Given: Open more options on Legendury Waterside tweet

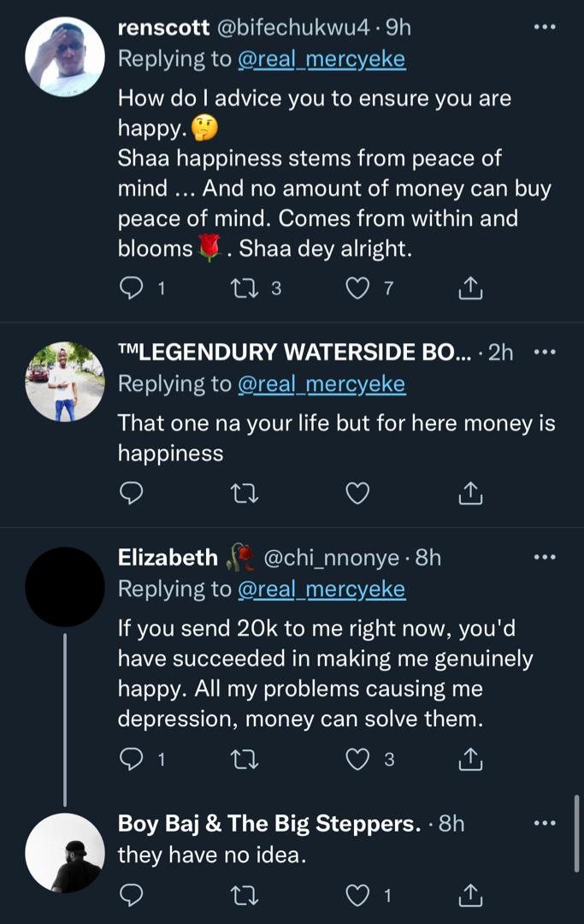Looking at the screenshot, I should pyautogui.click(x=545, y=352).
